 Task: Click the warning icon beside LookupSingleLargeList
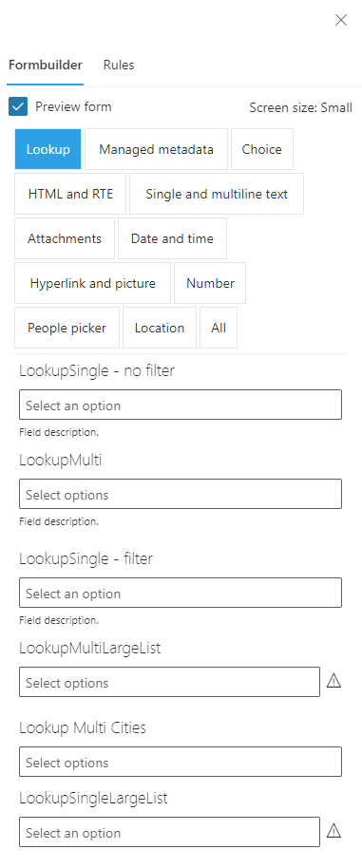tap(333, 830)
